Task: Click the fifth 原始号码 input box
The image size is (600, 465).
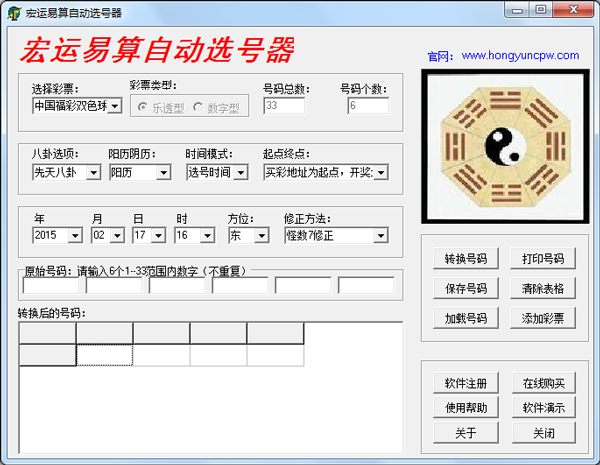Action: (303, 286)
